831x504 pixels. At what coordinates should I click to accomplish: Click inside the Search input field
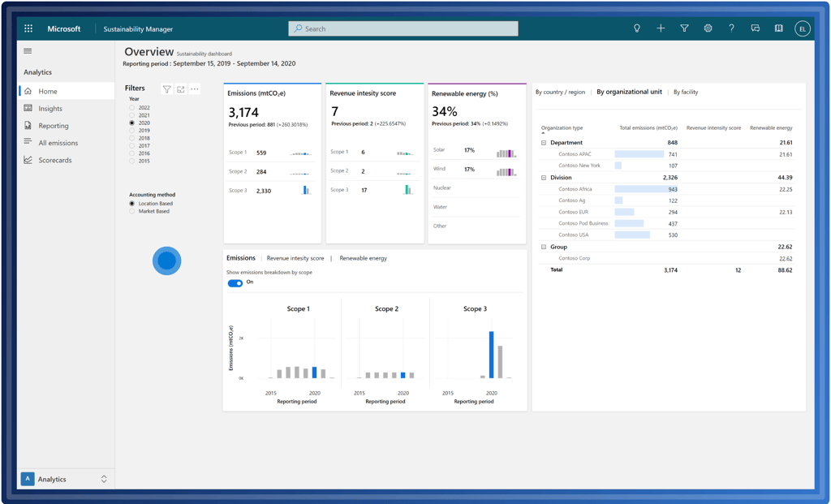pyautogui.click(x=403, y=28)
